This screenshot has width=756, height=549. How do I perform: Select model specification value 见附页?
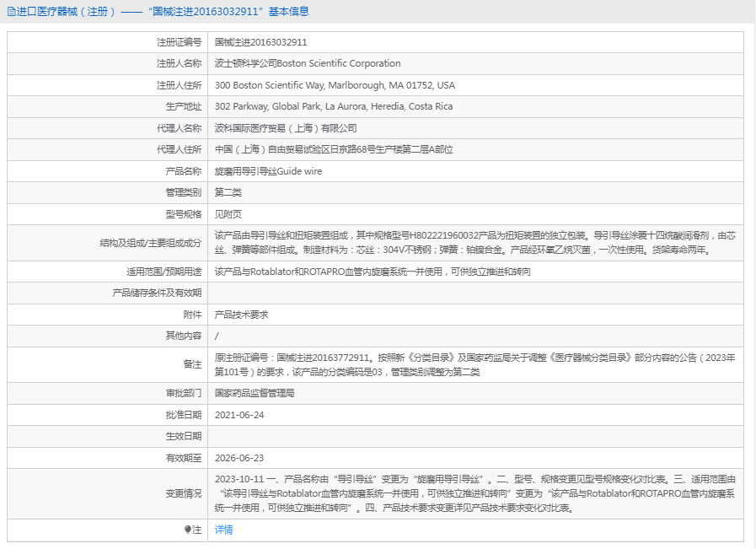click(x=228, y=214)
